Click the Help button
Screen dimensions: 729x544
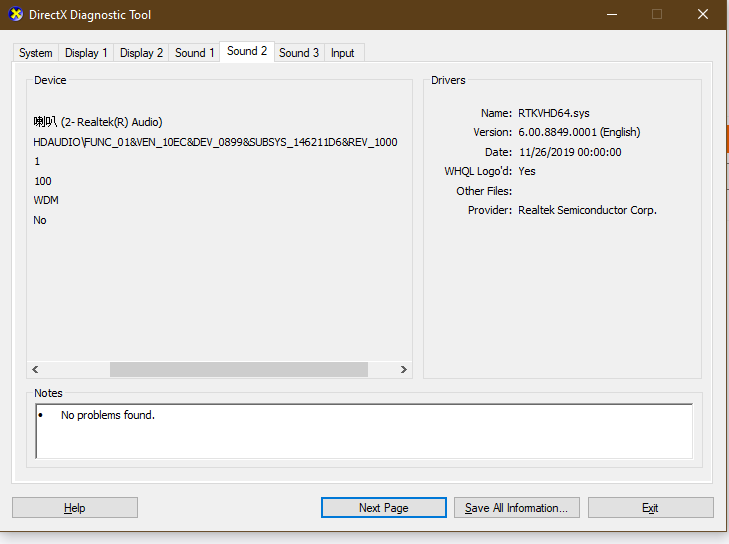[75, 508]
